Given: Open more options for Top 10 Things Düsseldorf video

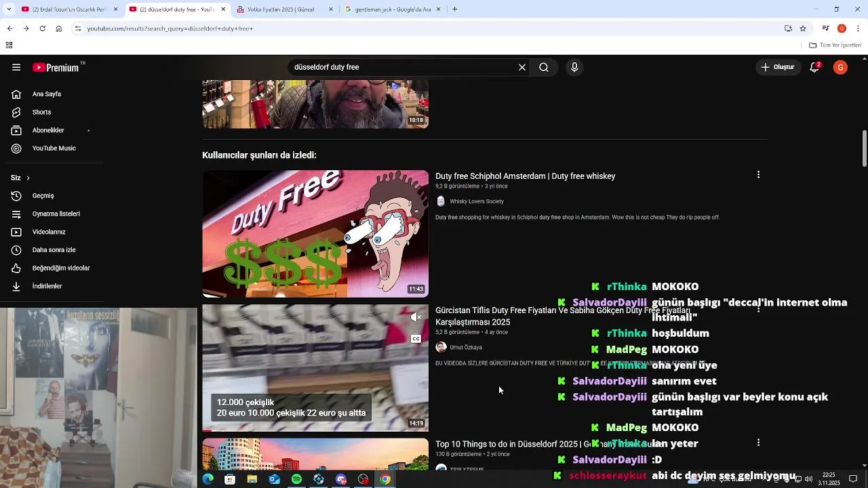Looking at the screenshot, I should 758,443.
